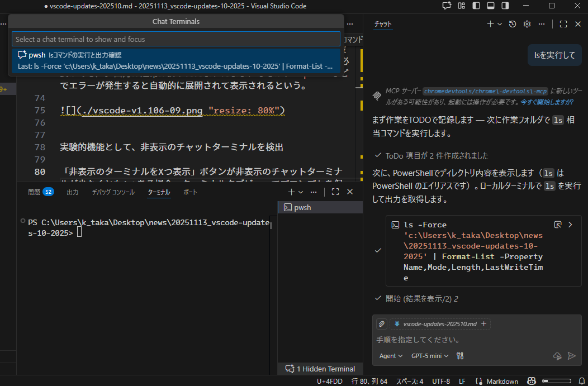Click the send message arrow in chat
This screenshot has height=386, width=588.
pos(571,356)
